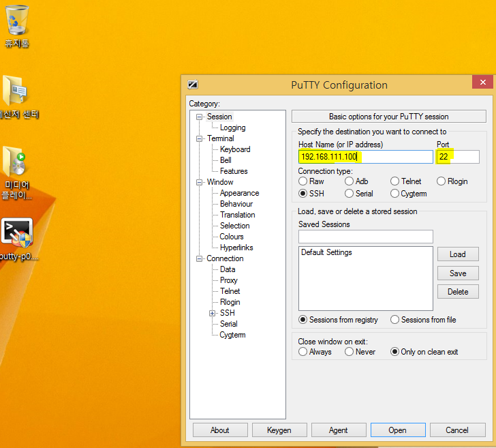Select the Terminal category
The width and height of the screenshot is (496, 448).
(x=221, y=138)
